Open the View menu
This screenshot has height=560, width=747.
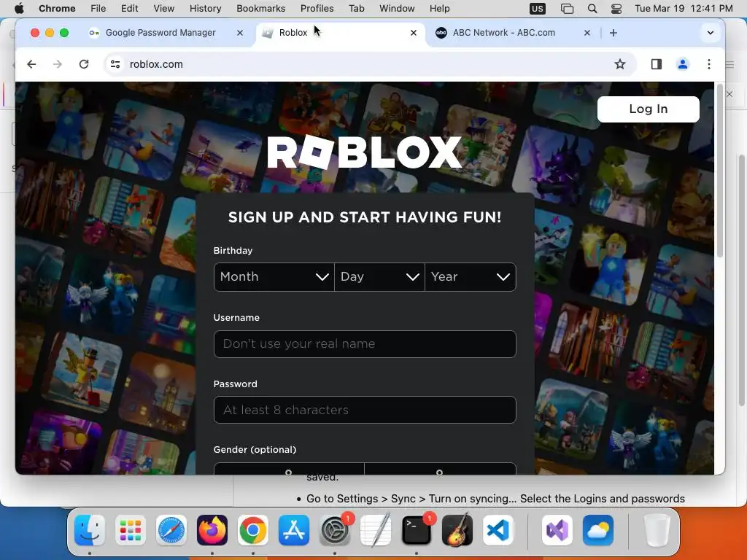[x=164, y=8]
